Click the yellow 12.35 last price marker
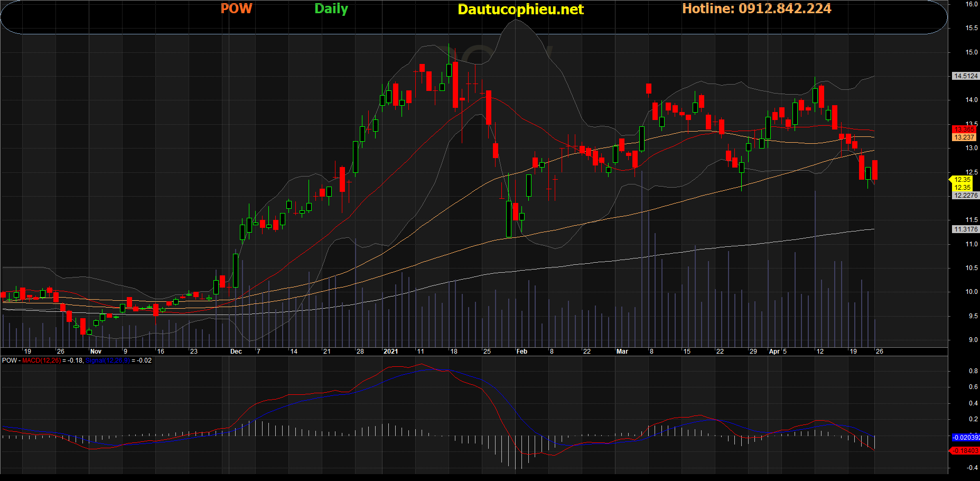This screenshot has width=980, height=481. tap(962, 180)
